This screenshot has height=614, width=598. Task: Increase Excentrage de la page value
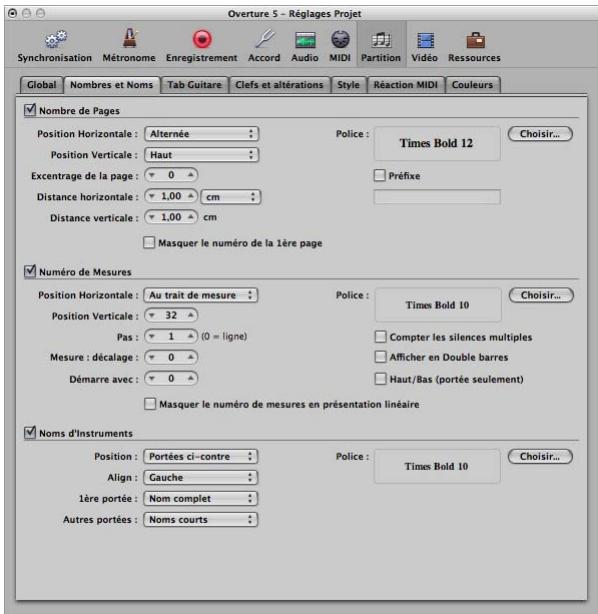tap(191, 175)
